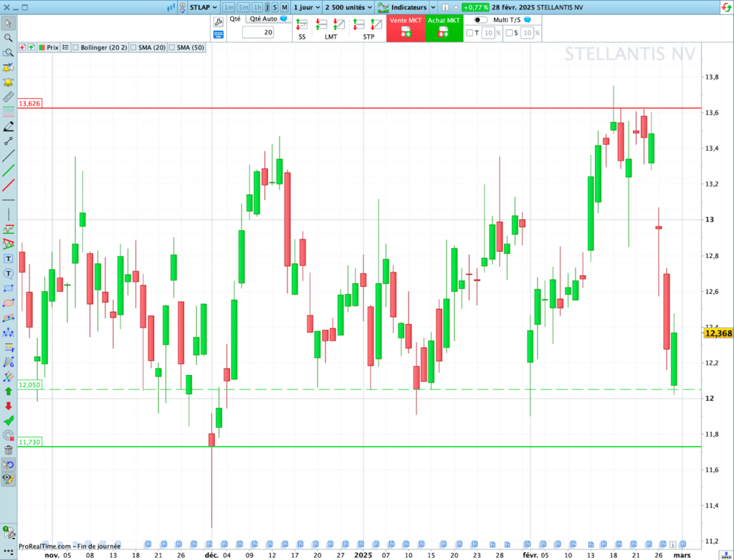The width and height of the screenshot is (734, 560).
Task: Open the chart info 'i' icon
Action: point(445,7)
